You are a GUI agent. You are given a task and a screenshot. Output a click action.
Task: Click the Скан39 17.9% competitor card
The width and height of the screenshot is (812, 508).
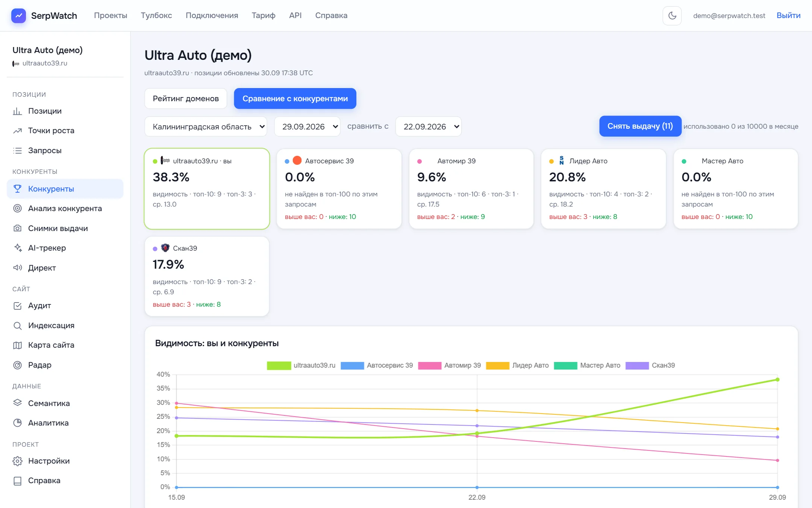coord(207,276)
